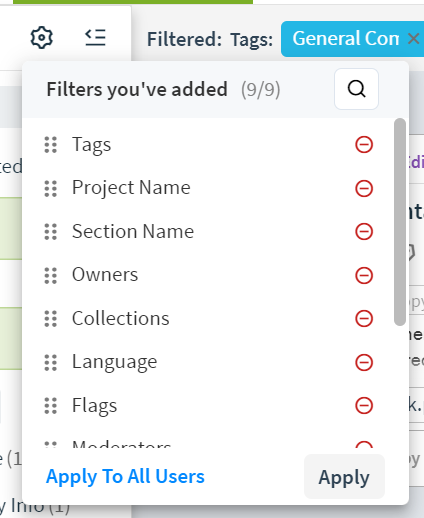Grab the drag handle beside Owners

[51, 275]
